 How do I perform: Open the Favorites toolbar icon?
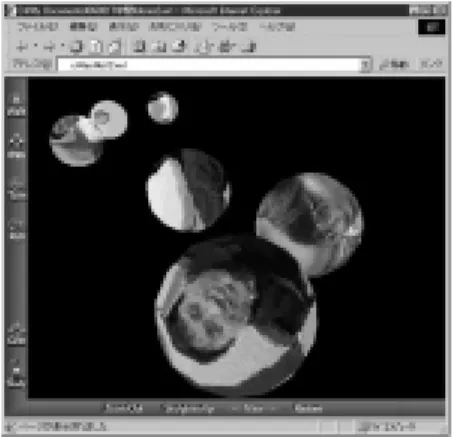coord(159,46)
